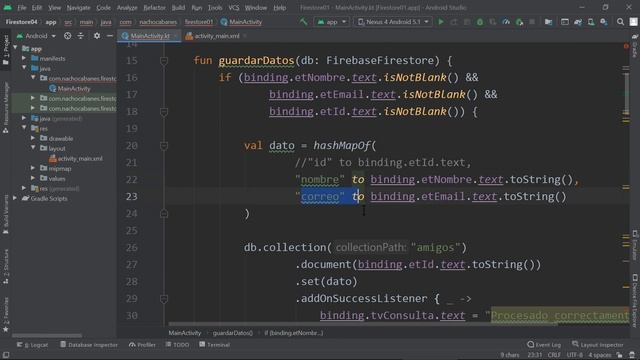This screenshot has height=360, width=640.
Task: Open the Android project view dropdown
Action: pos(36,36)
